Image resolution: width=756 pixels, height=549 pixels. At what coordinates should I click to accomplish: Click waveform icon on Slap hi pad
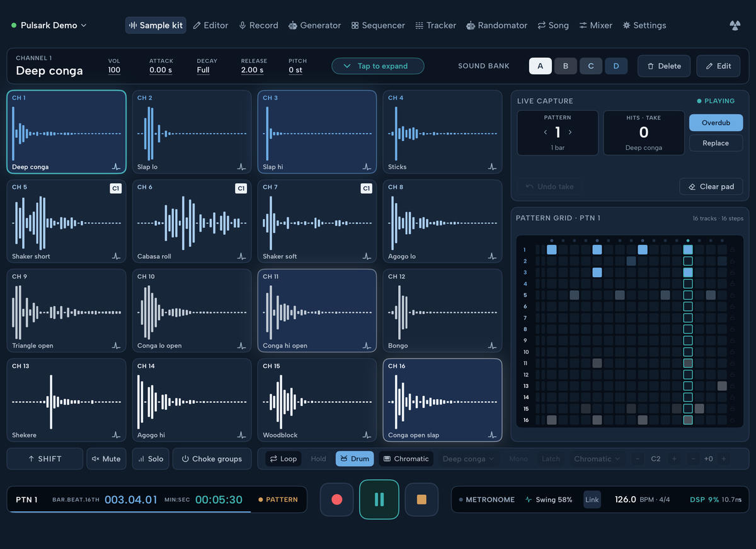367,167
